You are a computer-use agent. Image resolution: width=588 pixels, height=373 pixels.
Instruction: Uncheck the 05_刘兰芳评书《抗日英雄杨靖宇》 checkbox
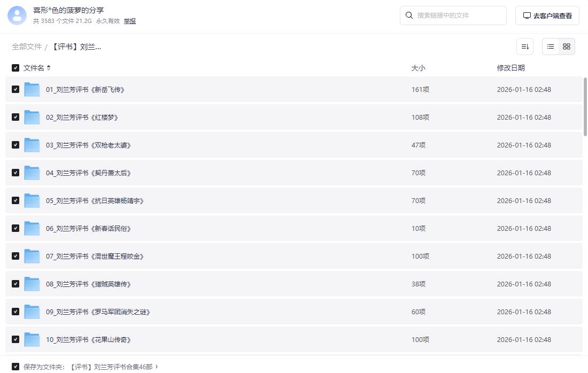pyautogui.click(x=16, y=200)
